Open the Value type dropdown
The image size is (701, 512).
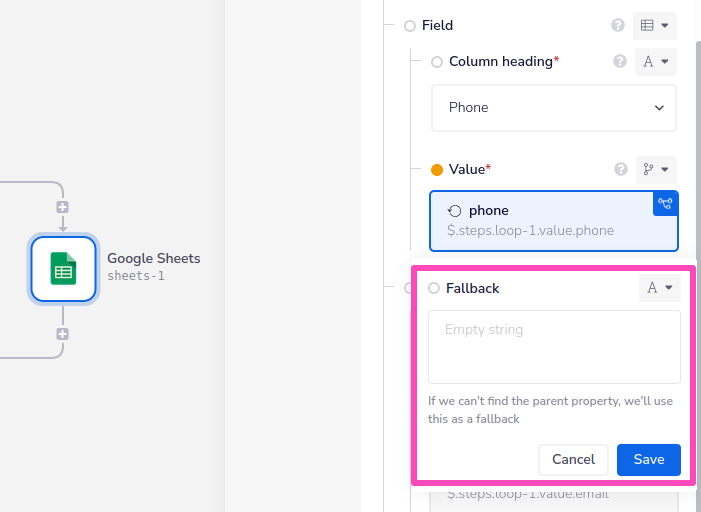coord(656,170)
